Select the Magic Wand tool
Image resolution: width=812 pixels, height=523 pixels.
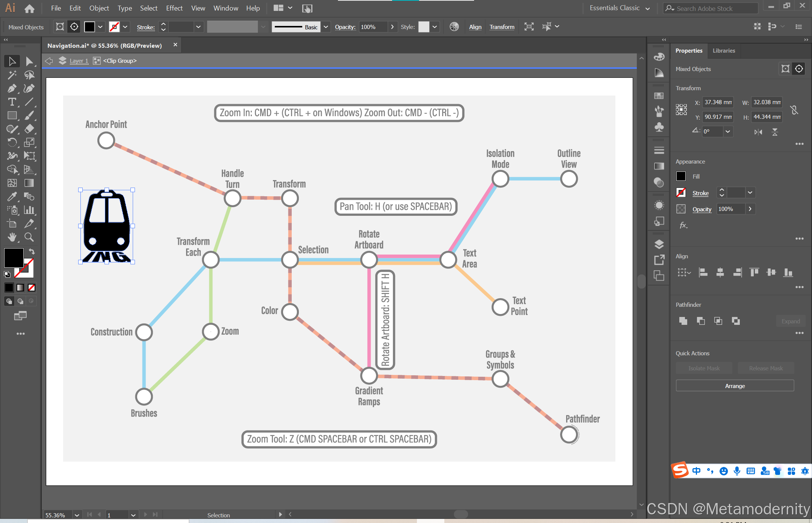12,75
